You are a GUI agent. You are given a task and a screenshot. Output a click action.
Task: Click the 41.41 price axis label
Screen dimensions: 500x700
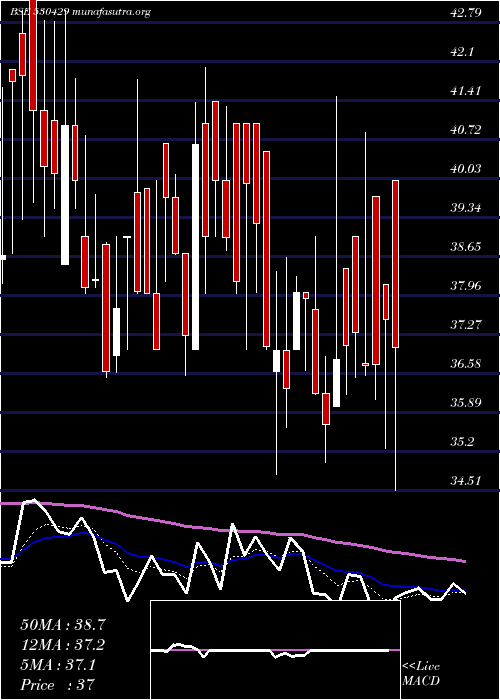(466, 91)
